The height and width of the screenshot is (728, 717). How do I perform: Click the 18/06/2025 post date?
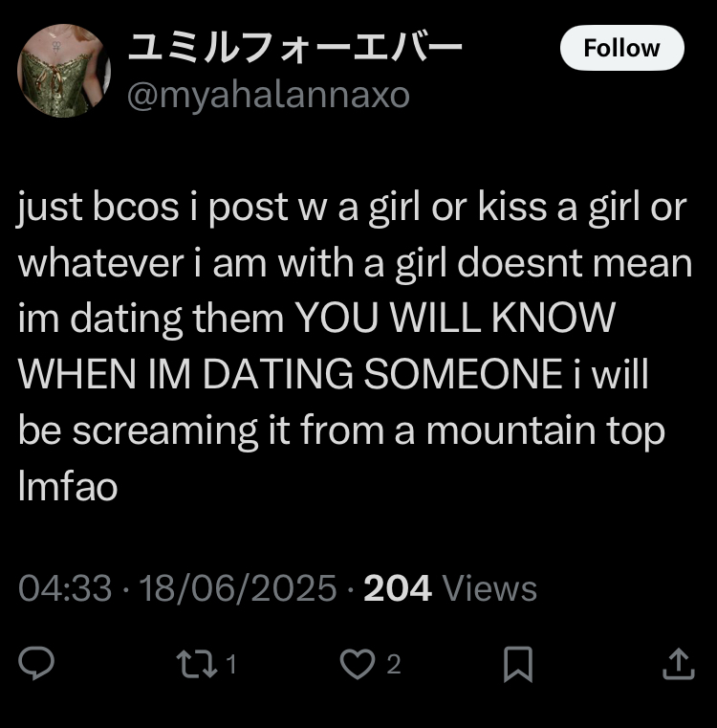point(238,588)
